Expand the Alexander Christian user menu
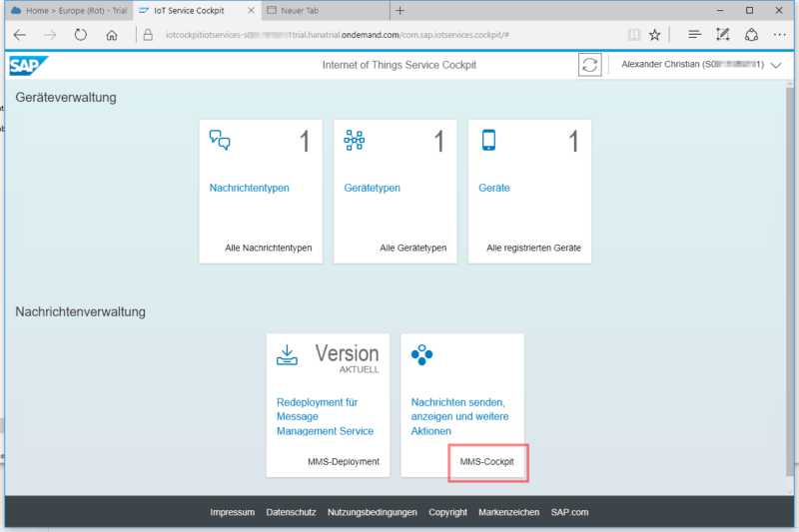 [776, 65]
